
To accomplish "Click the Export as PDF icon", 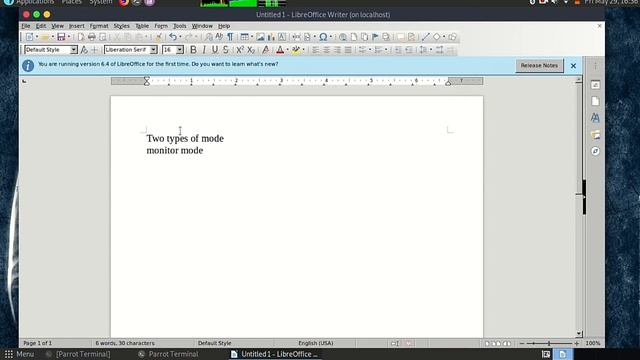I will pos(81,37).
